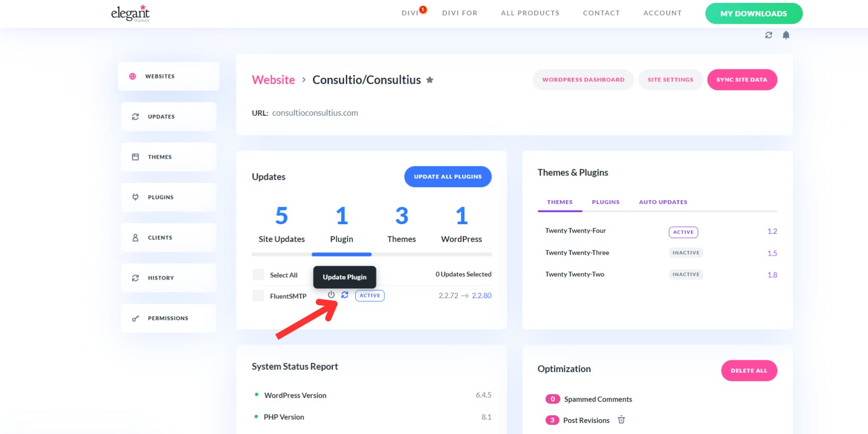Screen dimensions: 868x434
Task: Open the Auto Updates tab
Action: pos(663,202)
